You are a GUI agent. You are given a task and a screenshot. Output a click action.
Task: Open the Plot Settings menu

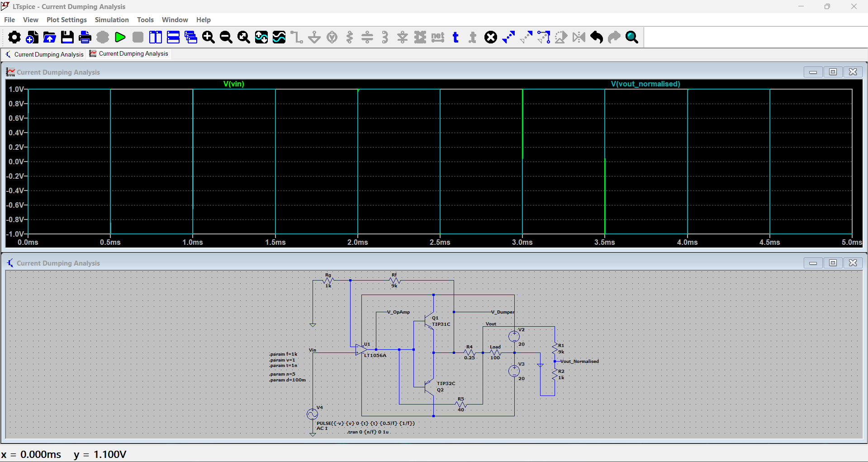(66, 20)
